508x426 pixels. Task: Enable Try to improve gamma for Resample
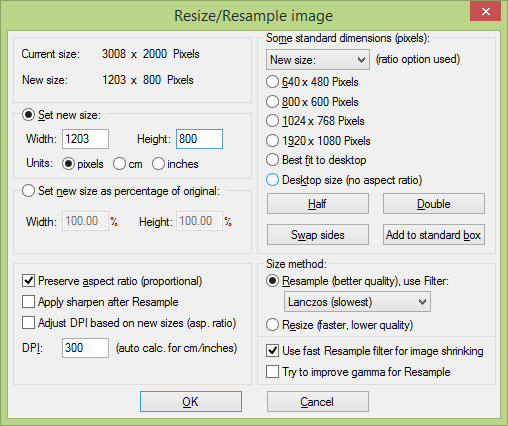point(272,371)
